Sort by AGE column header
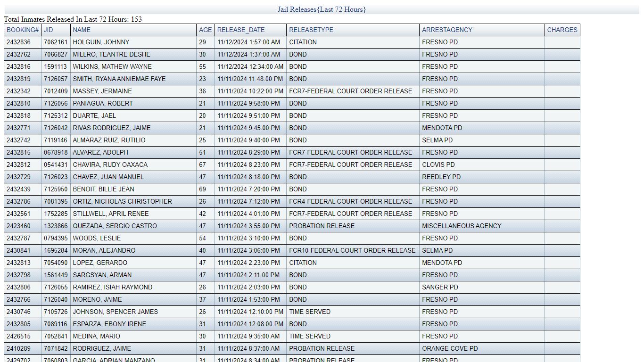The image size is (644, 362). tap(206, 30)
